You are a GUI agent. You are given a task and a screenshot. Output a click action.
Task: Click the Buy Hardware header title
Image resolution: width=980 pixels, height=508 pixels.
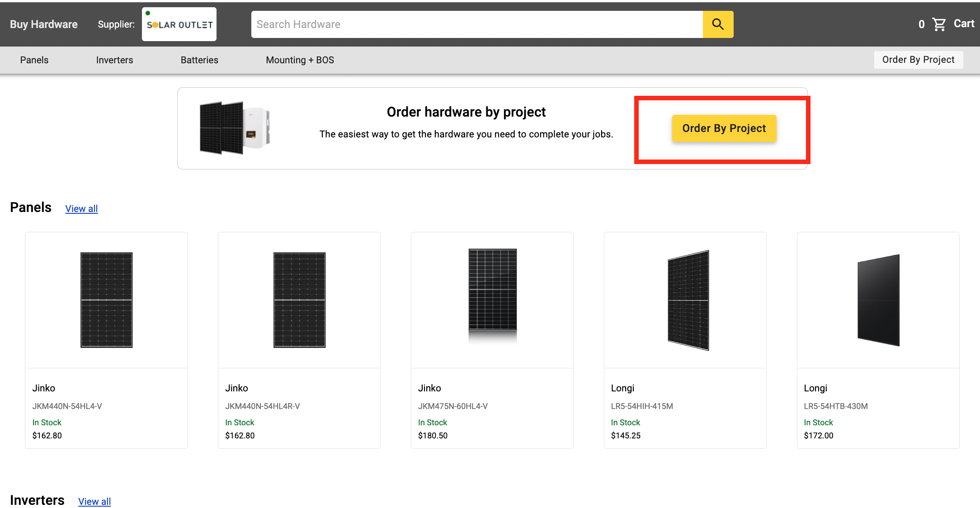44,24
